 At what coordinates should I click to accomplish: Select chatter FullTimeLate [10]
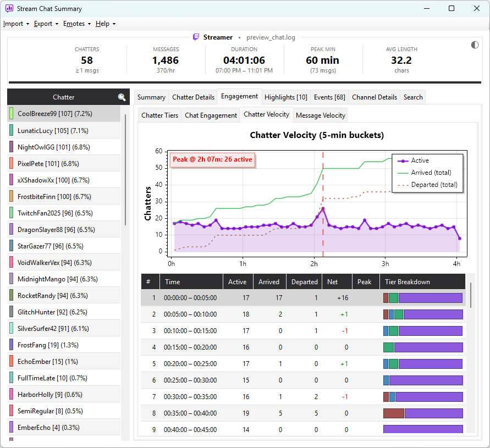64,378
